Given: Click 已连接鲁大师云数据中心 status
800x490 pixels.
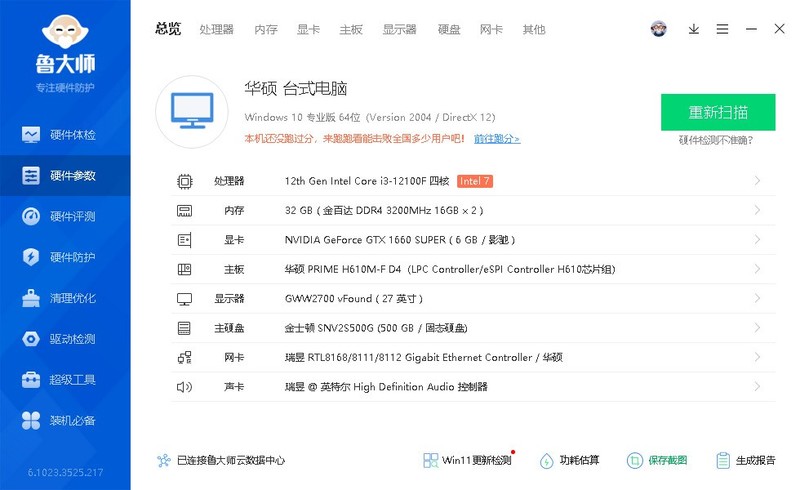Looking at the screenshot, I should point(221,460).
